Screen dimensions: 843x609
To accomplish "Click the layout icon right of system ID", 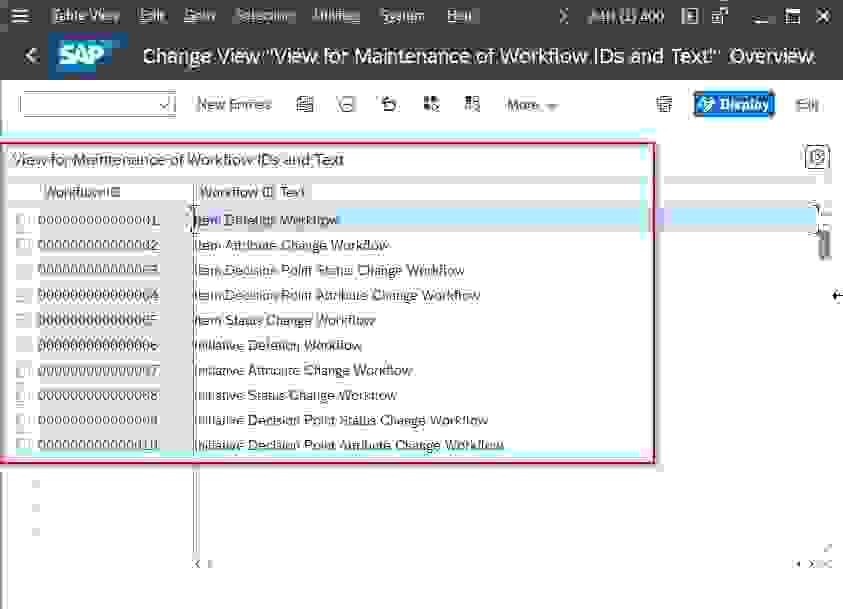I will [690, 17].
